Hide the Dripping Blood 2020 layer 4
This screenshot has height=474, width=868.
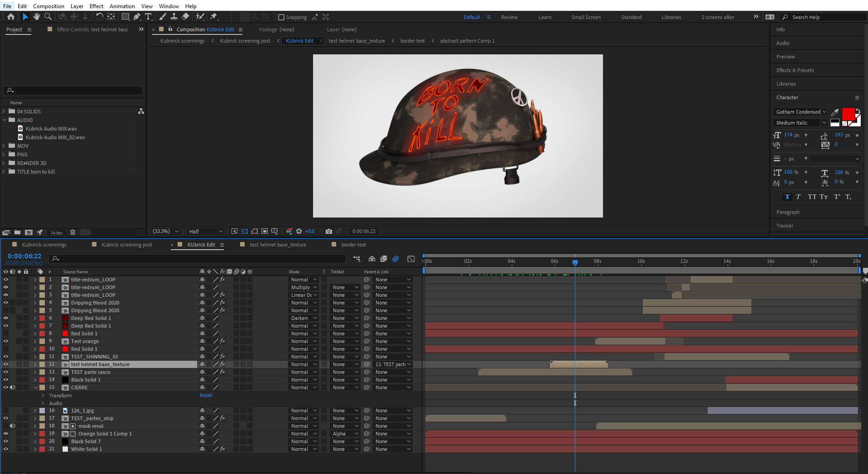pos(6,303)
